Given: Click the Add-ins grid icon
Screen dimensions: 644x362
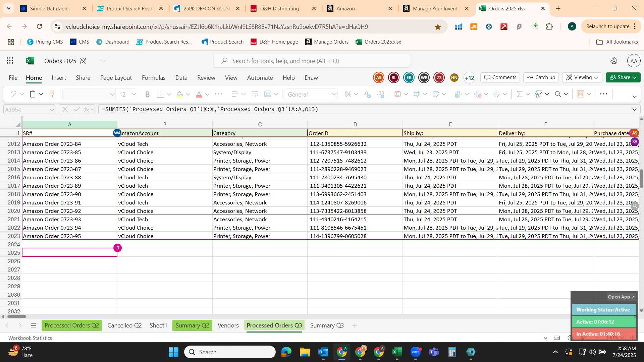Looking at the screenshot, I should [x=581, y=94].
